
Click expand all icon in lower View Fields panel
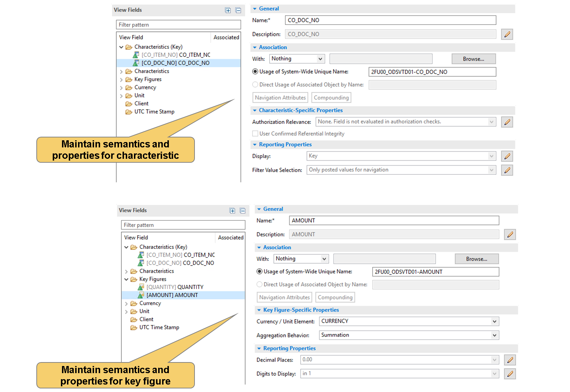(232, 211)
